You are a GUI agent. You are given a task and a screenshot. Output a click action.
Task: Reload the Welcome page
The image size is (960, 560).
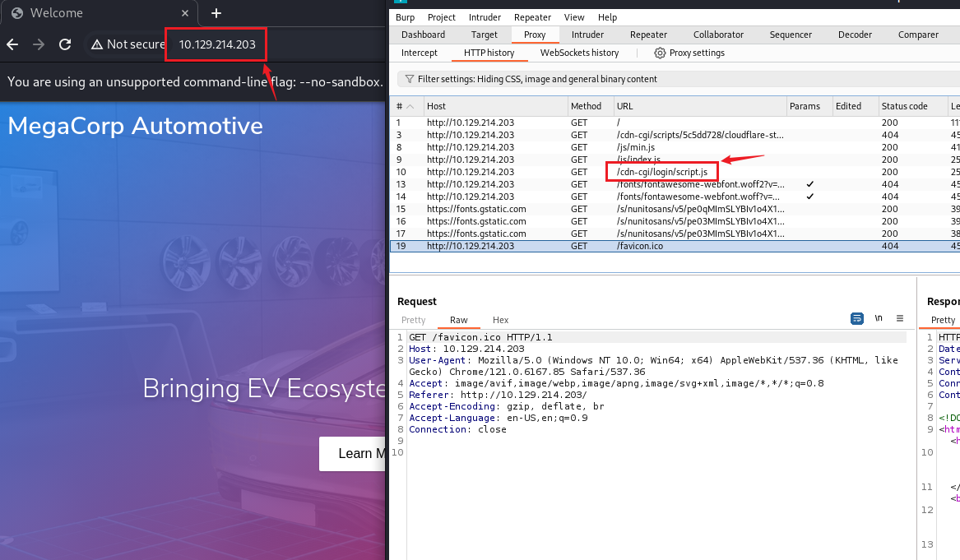tap(65, 44)
